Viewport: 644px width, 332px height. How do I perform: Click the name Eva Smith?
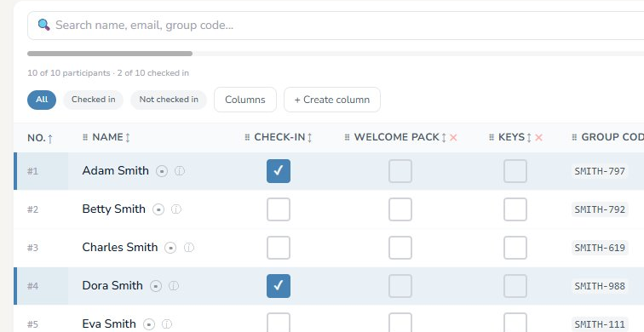click(x=109, y=323)
